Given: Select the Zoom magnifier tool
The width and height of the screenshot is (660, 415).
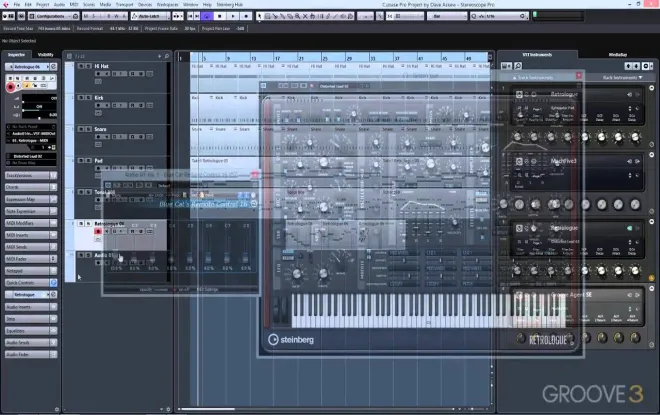Looking at the screenshot, I should pyautogui.click(x=298, y=16).
